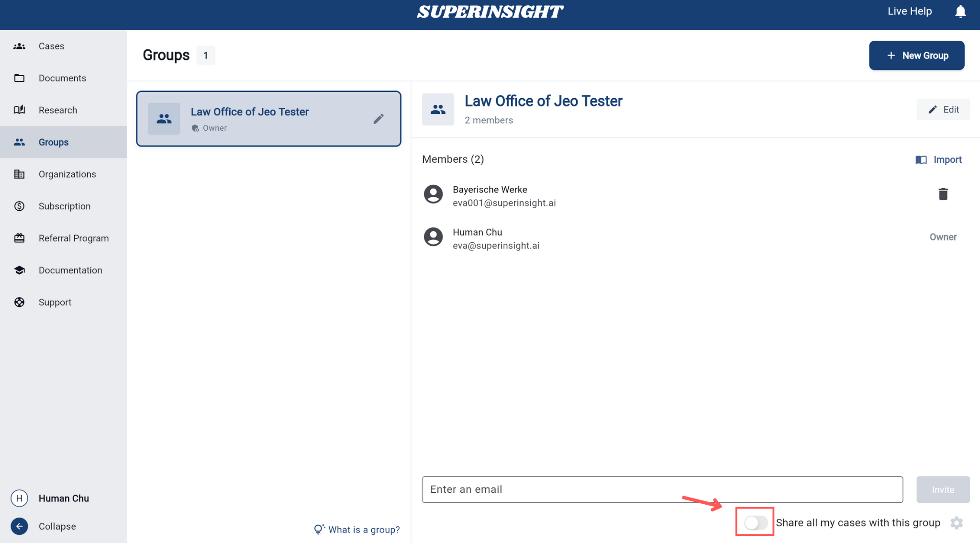Click the Groups count badge
Viewport: 980px width, 543px height.
206,56
